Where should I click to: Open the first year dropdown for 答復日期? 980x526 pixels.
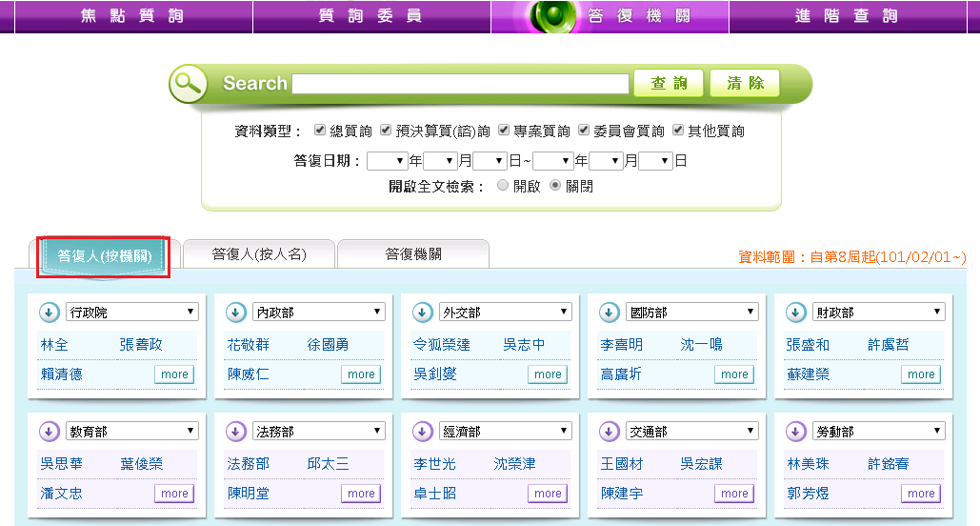tap(387, 161)
